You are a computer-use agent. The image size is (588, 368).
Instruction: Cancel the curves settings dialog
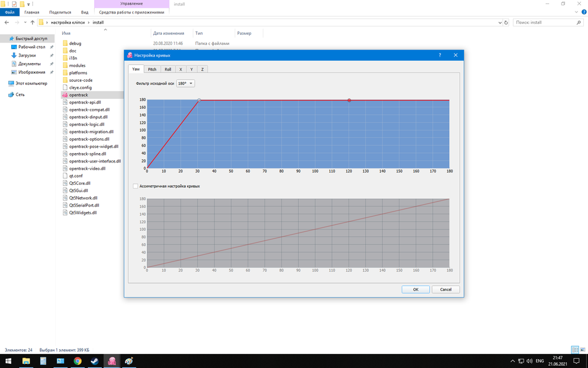click(446, 290)
